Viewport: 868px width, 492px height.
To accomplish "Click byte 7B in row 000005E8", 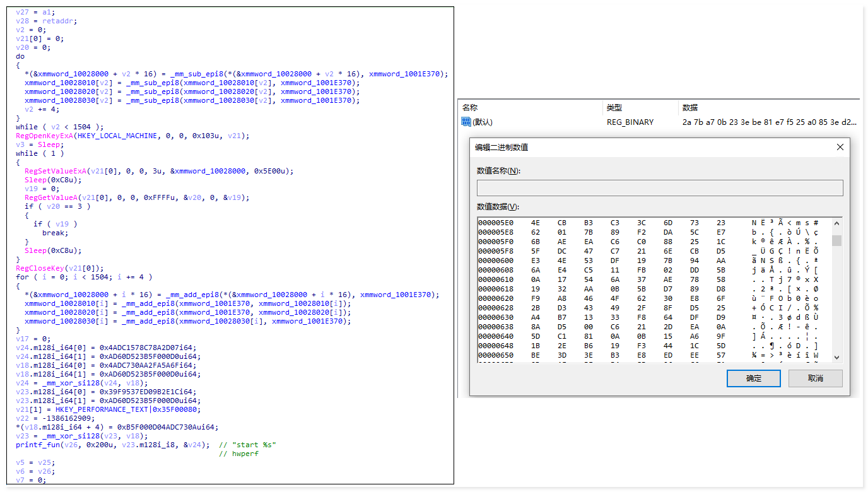I will click(588, 231).
